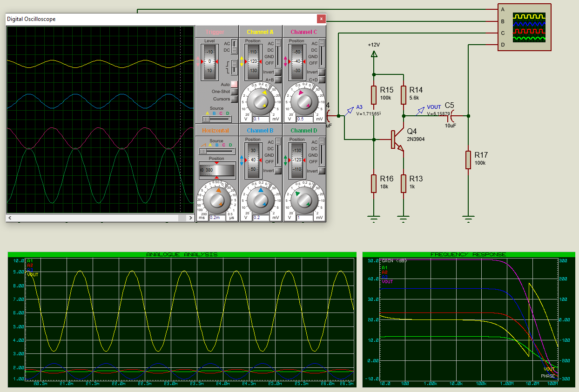The image size is (579, 392).
Task: Click the Channel A 0.1 volts field
Action: click(262, 119)
